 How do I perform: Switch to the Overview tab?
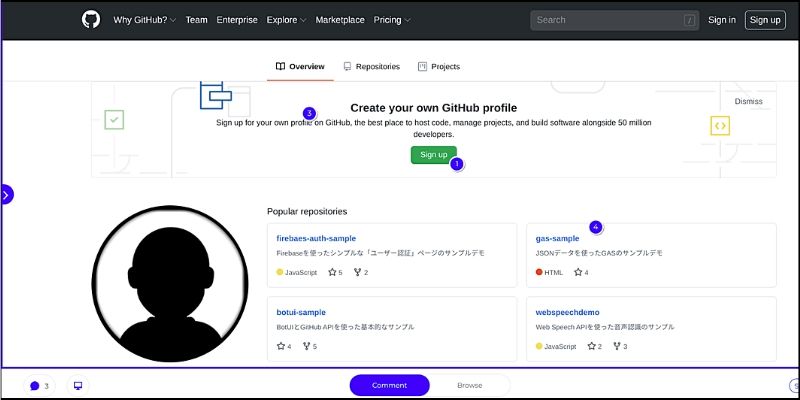[x=300, y=66]
